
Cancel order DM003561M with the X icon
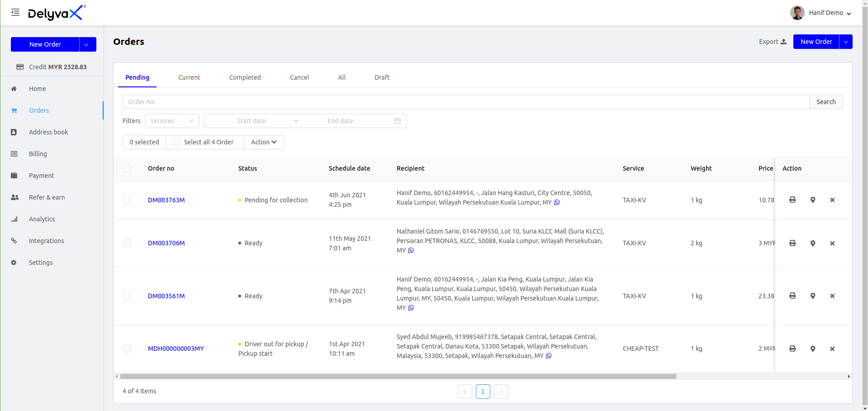click(832, 296)
